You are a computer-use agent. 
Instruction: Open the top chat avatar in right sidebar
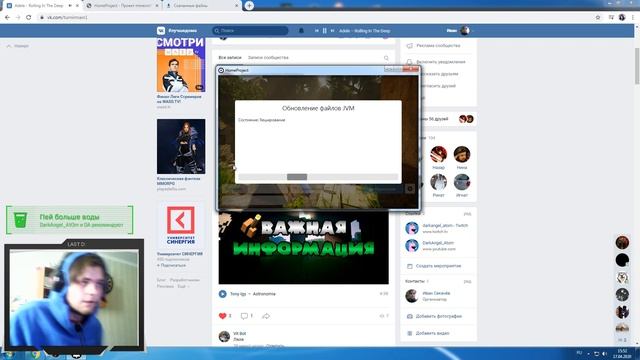click(622, 242)
